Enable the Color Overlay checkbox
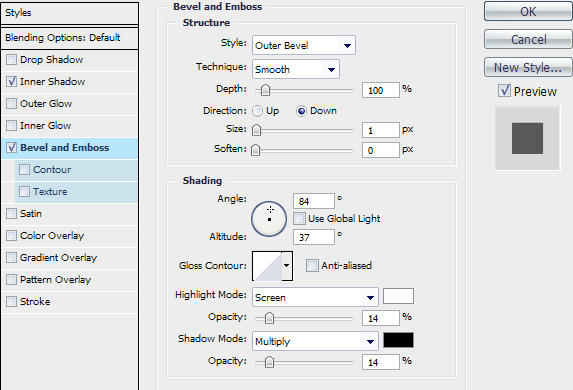The image size is (573, 390). 12,235
